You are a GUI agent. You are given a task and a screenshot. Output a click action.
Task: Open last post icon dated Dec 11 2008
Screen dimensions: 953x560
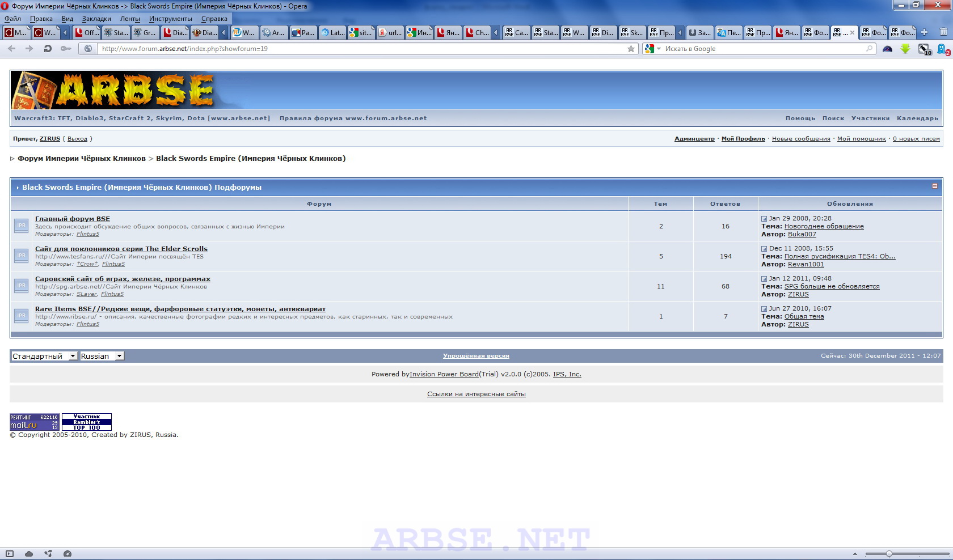point(764,249)
